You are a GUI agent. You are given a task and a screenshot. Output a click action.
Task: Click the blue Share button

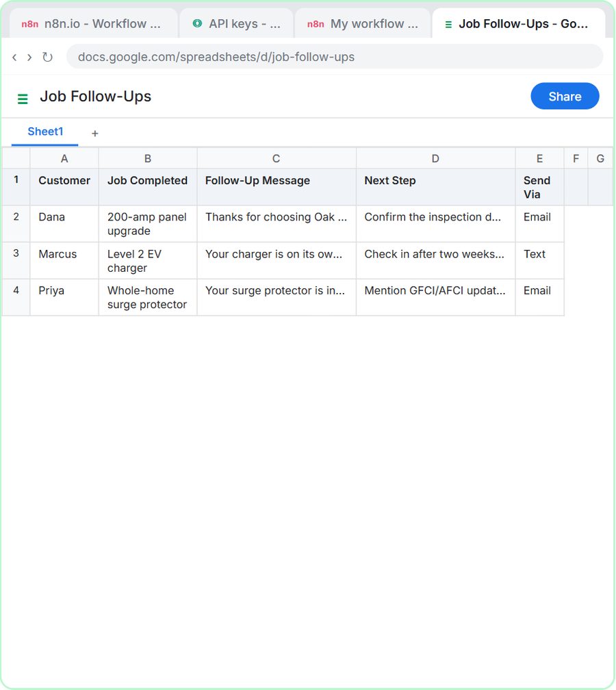coord(565,97)
